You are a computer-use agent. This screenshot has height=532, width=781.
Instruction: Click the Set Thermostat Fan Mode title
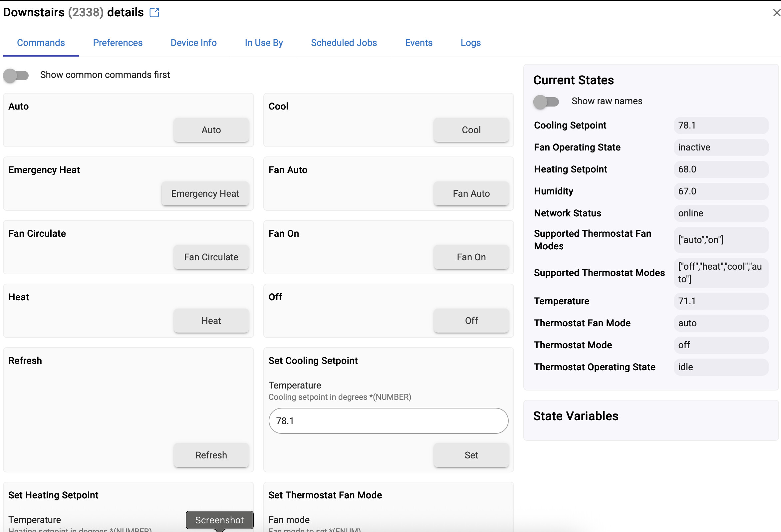325,495
